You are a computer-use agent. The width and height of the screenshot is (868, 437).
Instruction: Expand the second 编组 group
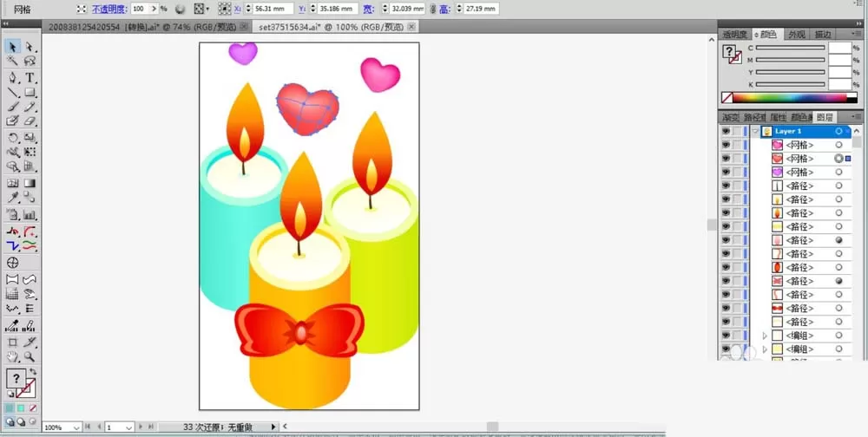coord(765,349)
